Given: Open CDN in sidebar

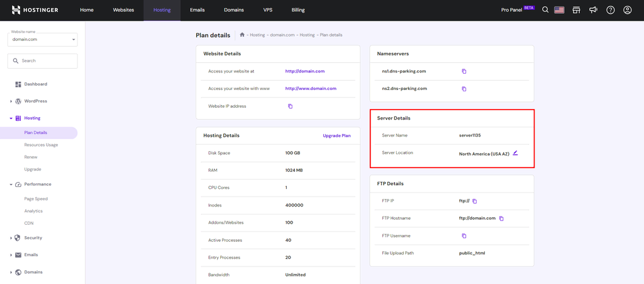Looking at the screenshot, I should click(x=29, y=224).
